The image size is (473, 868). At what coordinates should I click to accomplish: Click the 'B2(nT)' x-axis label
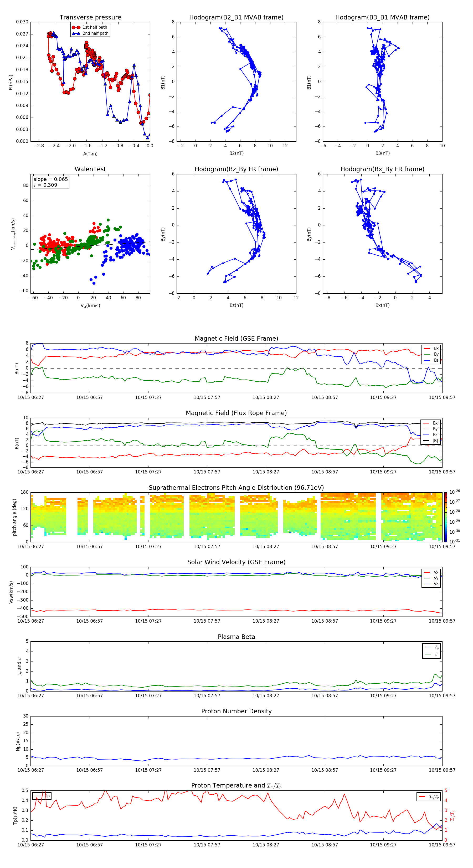pos(236,153)
